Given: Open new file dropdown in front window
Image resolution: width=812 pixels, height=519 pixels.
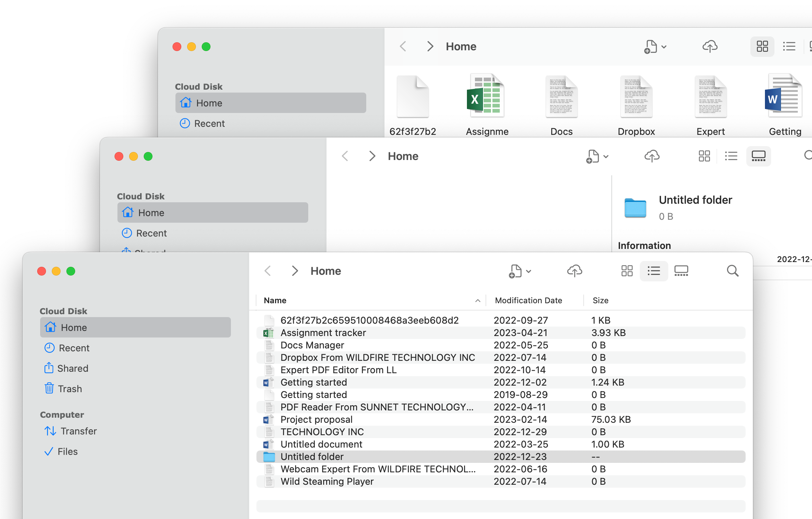Looking at the screenshot, I should coord(520,271).
